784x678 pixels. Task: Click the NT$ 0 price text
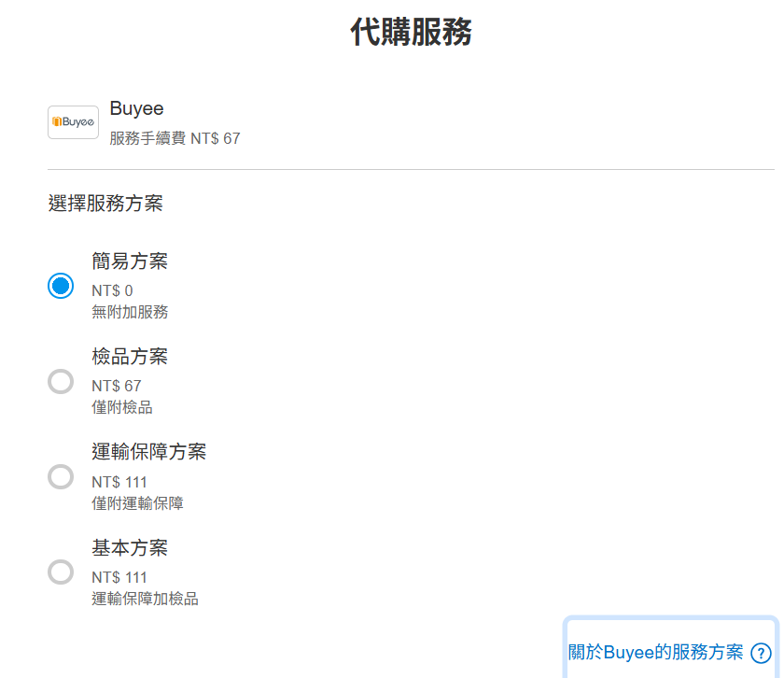(112, 290)
